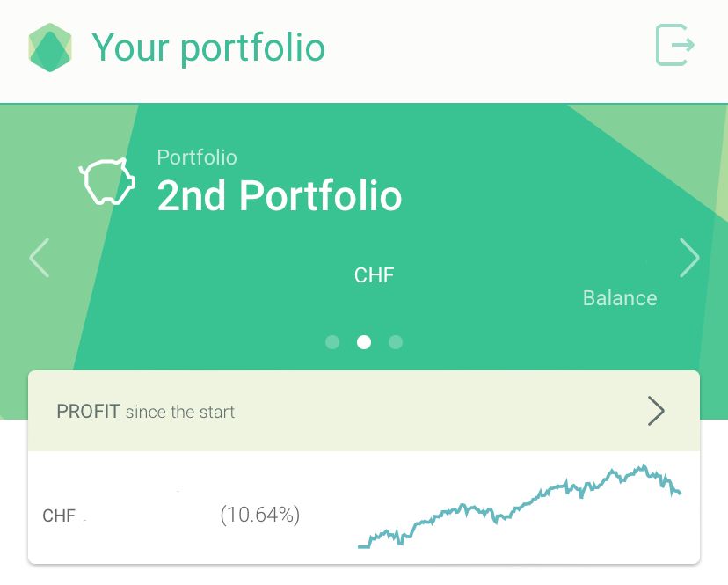Click the 'Your portfolio' header title
Screen dimensions: 728x585
click(208, 48)
